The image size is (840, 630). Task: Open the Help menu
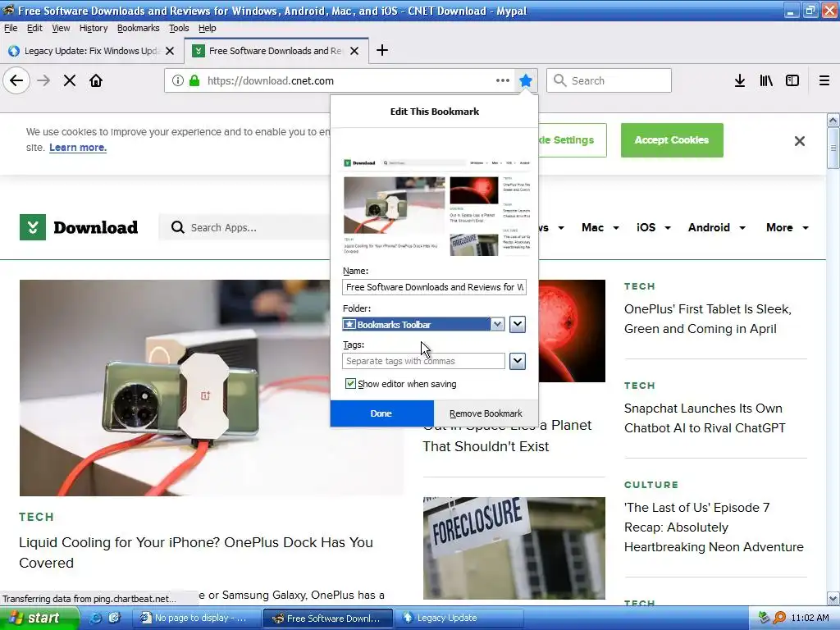[x=207, y=28]
